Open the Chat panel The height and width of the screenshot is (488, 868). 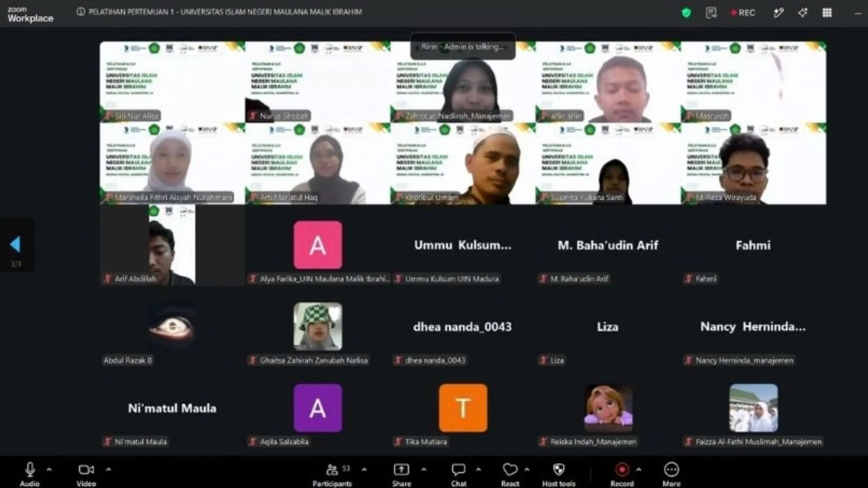pos(458,474)
